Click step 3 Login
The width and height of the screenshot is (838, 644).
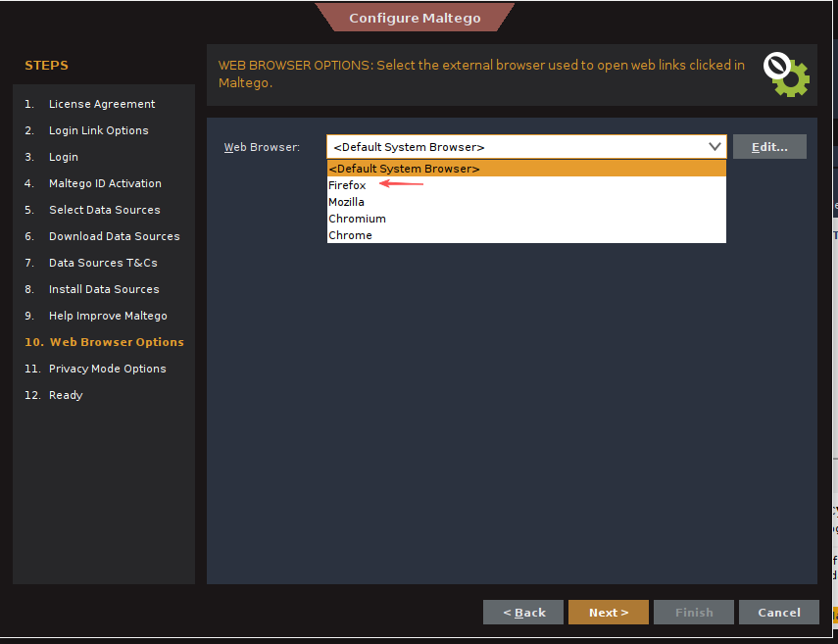point(51,157)
